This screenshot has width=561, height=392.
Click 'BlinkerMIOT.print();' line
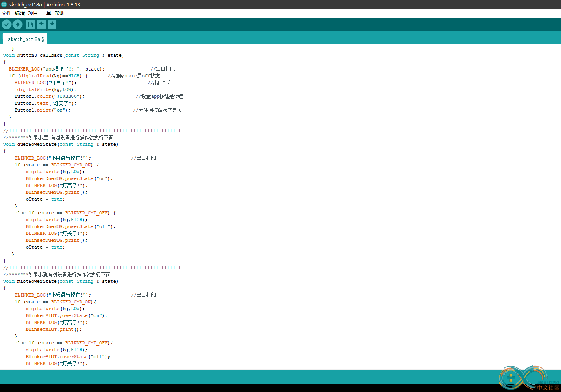click(54, 330)
